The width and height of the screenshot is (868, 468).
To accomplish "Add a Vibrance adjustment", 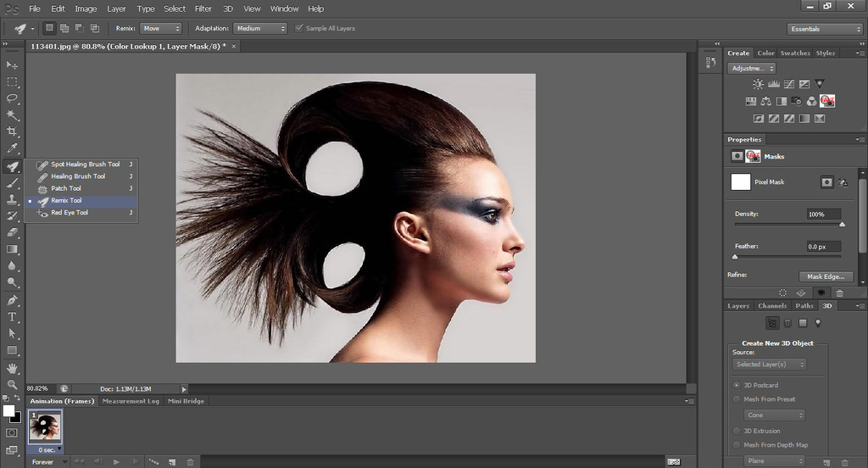I will (820, 84).
